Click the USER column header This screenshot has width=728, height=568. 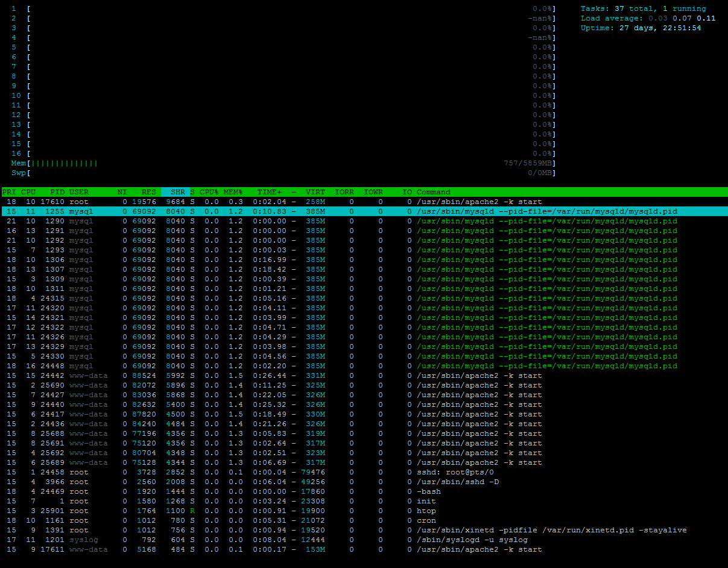pyautogui.click(x=79, y=192)
